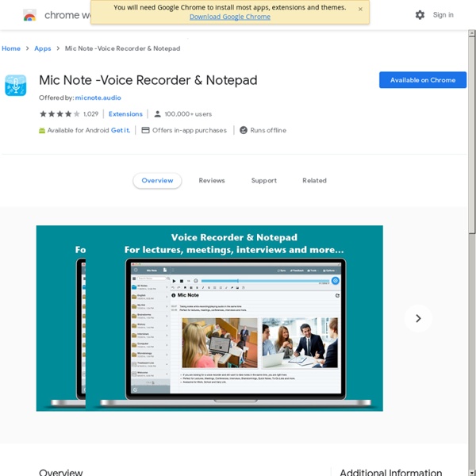The image size is (476, 476).
Task: Switch to the Reviews tab
Action: [x=212, y=181]
